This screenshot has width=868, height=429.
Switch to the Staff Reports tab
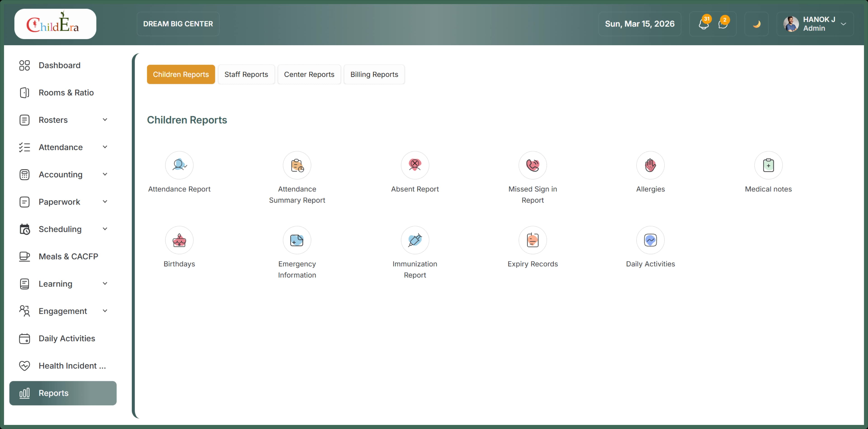tap(246, 75)
